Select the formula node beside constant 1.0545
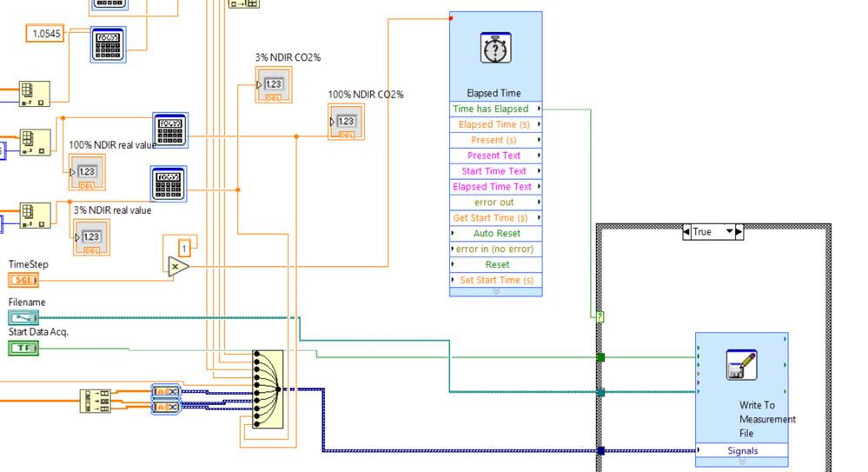This screenshot has height=472, width=868. [108, 44]
